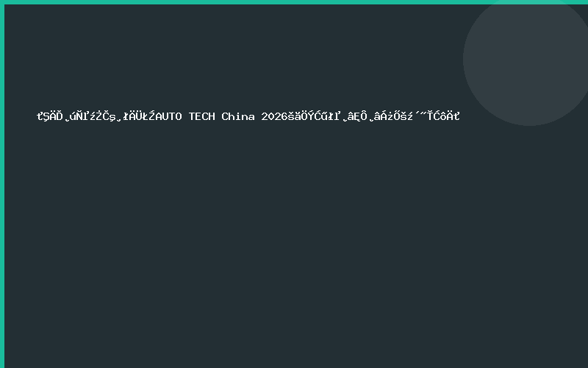Click the word China in the title
The width and height of the screenshot is (588, 368).
[238, 116]
